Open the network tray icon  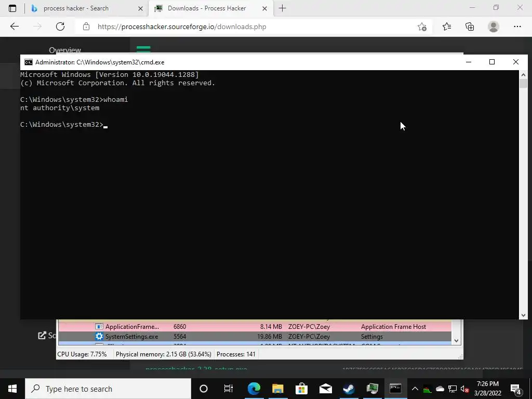[453, 389]
